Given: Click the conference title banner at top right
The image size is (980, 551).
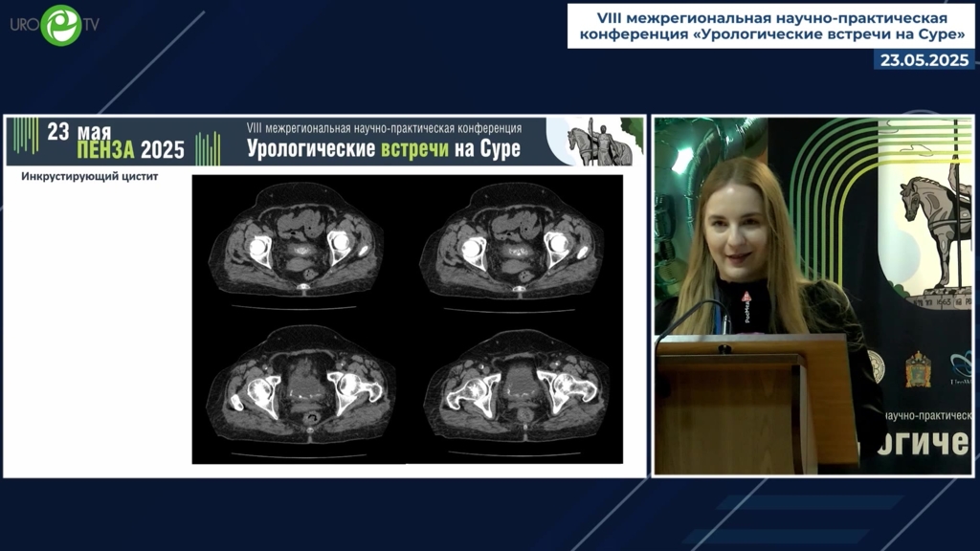Looking at the screenshot, I should (770, 27).
